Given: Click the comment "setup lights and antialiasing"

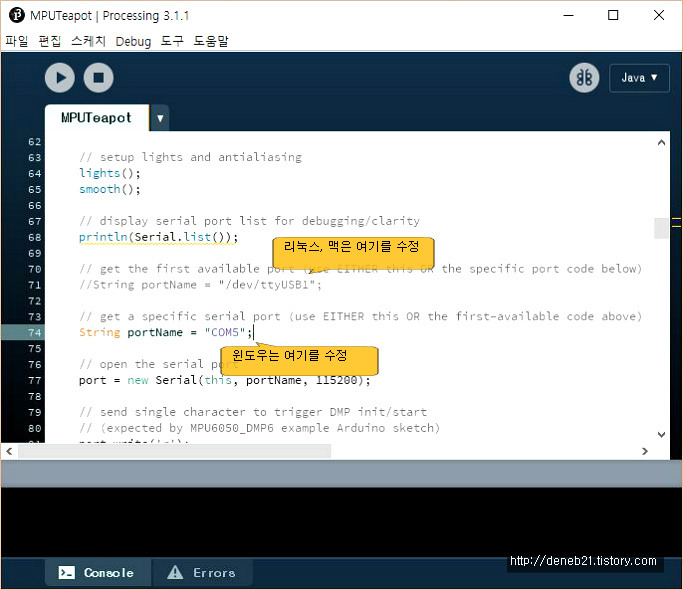Looking at the screenshot, I should pos(191,157).
